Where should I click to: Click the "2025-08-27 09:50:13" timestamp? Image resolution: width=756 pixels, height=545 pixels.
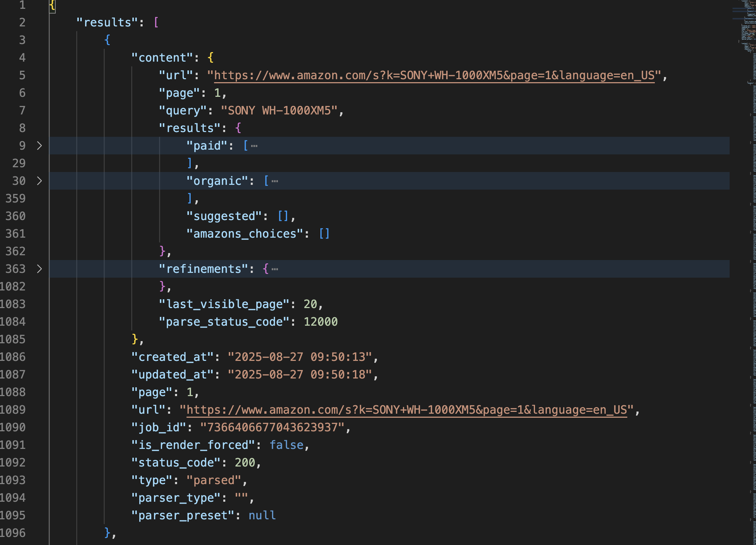(x=300, y=357)
